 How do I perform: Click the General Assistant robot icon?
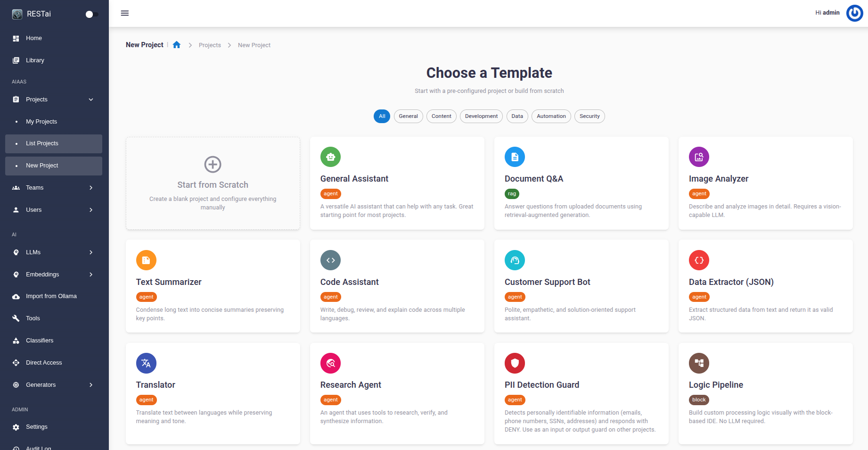(x=330, y=157)
